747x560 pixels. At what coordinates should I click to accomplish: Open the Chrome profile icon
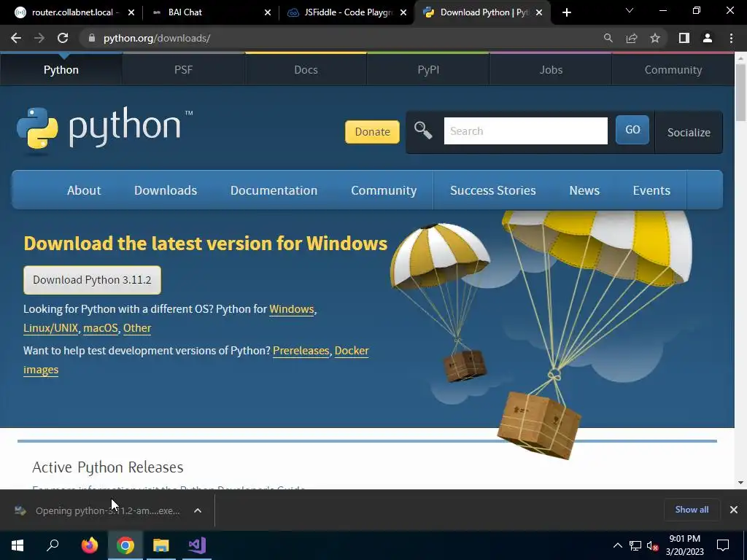tap(708, 38)
